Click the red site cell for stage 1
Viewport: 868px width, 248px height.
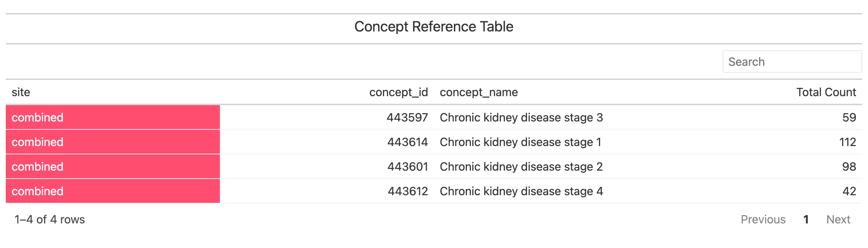(x=112, y=142)
